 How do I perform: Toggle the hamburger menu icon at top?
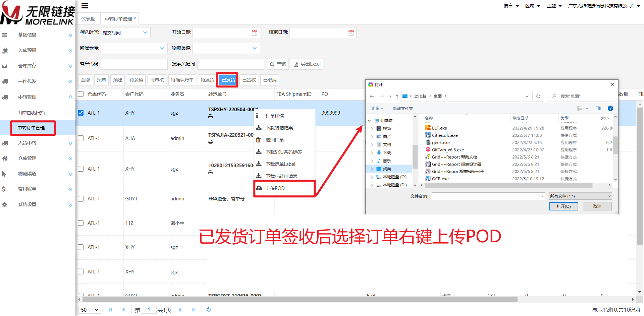(x=85, y=6)
